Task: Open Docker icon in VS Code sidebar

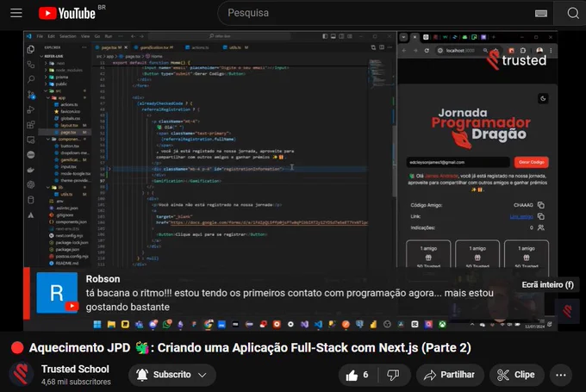Action: click(x=31, y=170)
